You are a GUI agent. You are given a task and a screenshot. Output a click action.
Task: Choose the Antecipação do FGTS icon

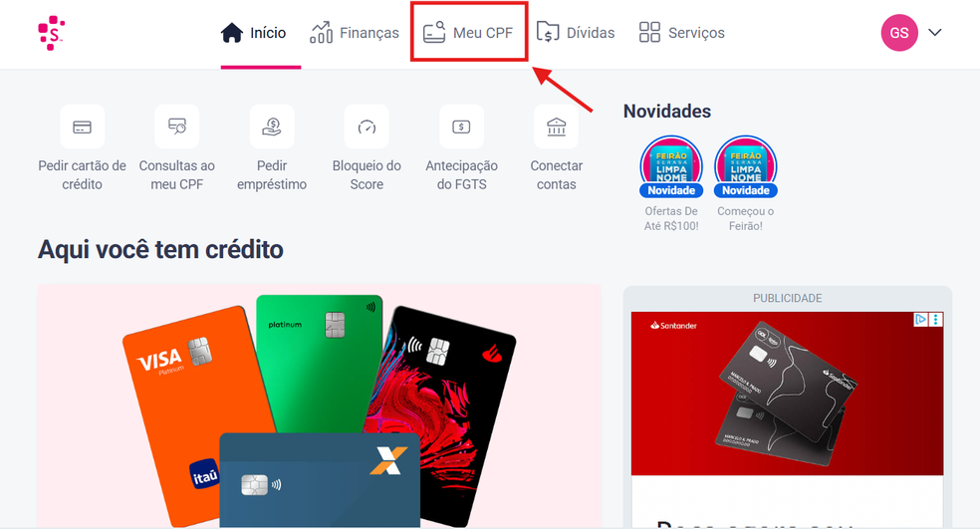pos(461,127)
